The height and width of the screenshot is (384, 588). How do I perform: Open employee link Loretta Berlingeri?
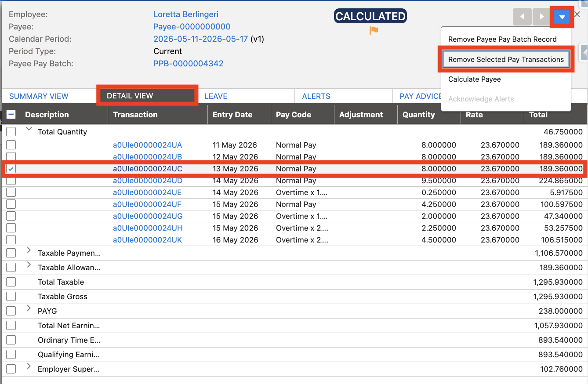coord(186,14)
